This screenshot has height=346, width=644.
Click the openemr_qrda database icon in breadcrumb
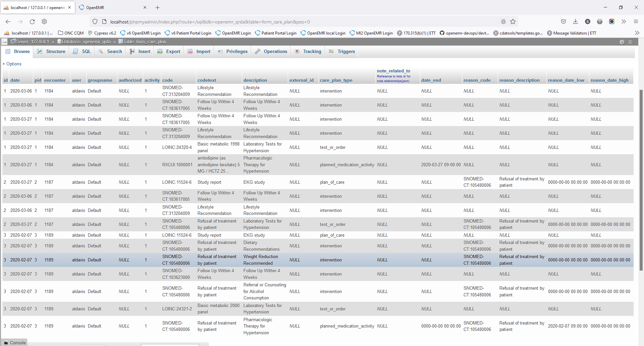tap(59, 42)
